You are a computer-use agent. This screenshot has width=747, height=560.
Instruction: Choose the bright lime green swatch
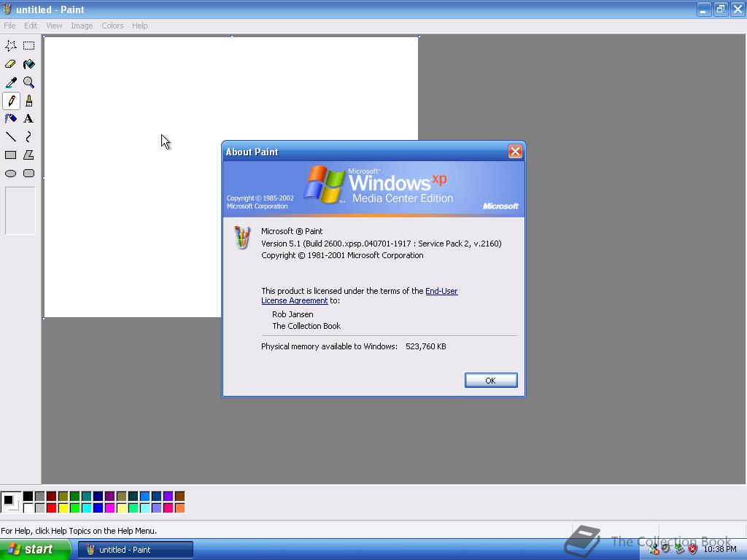pos(75,508)
